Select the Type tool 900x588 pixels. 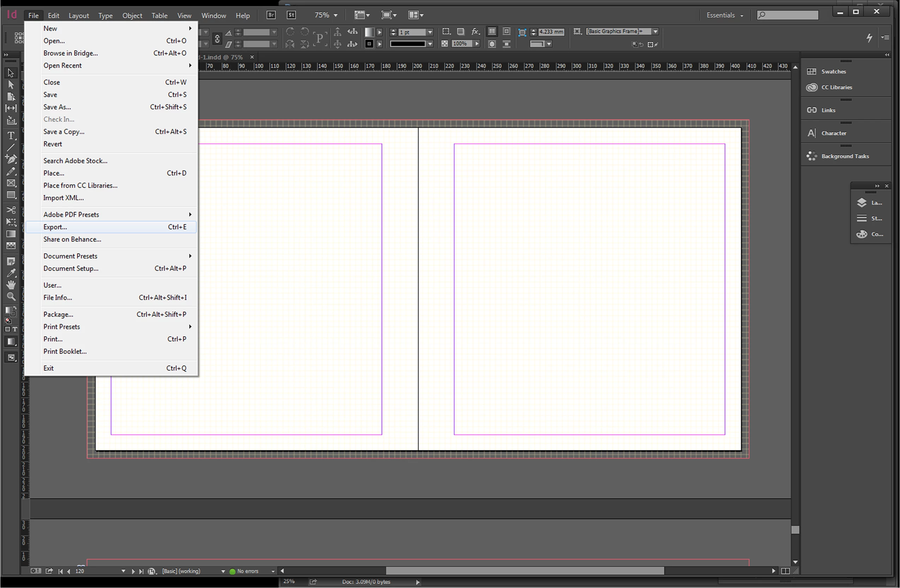[x=11, y=136]
